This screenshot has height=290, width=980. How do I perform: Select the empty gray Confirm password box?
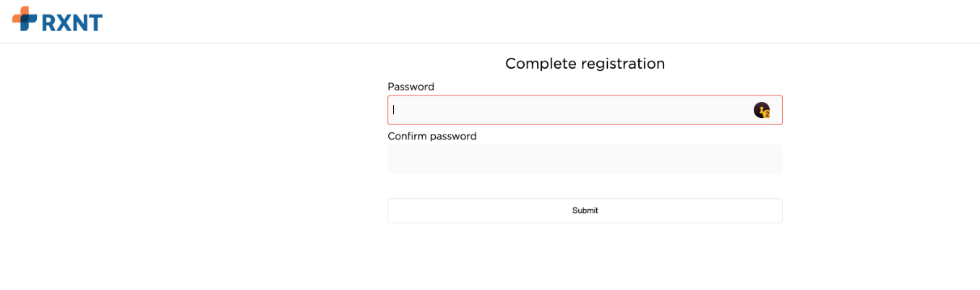pyautogui.click(x=585, y=159)
